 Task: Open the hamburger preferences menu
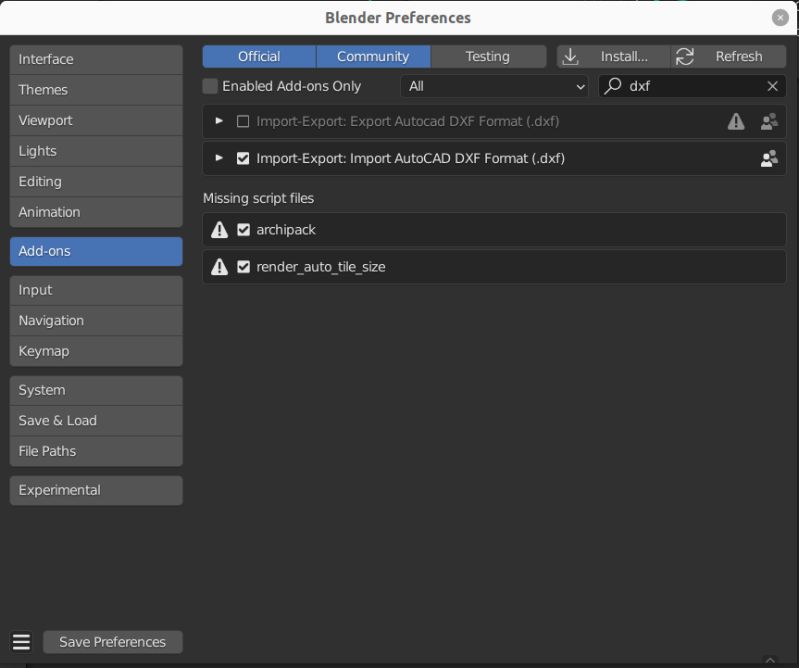coord(21,642)
